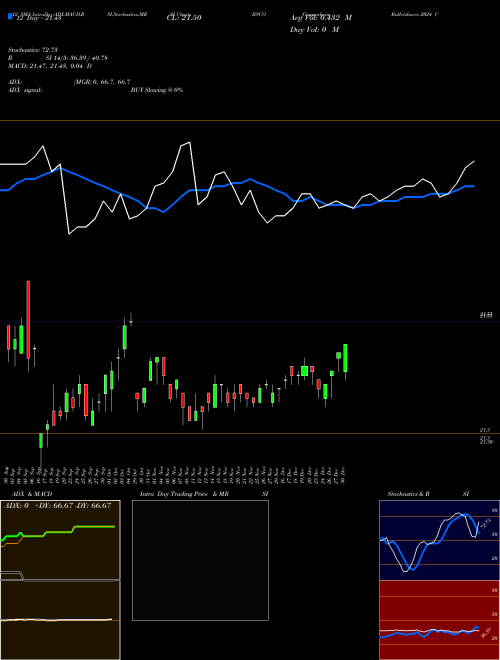500x660 pixels.
Task: Click the blue-background Stochastics mini chart
Action: (x=439, y=540)
